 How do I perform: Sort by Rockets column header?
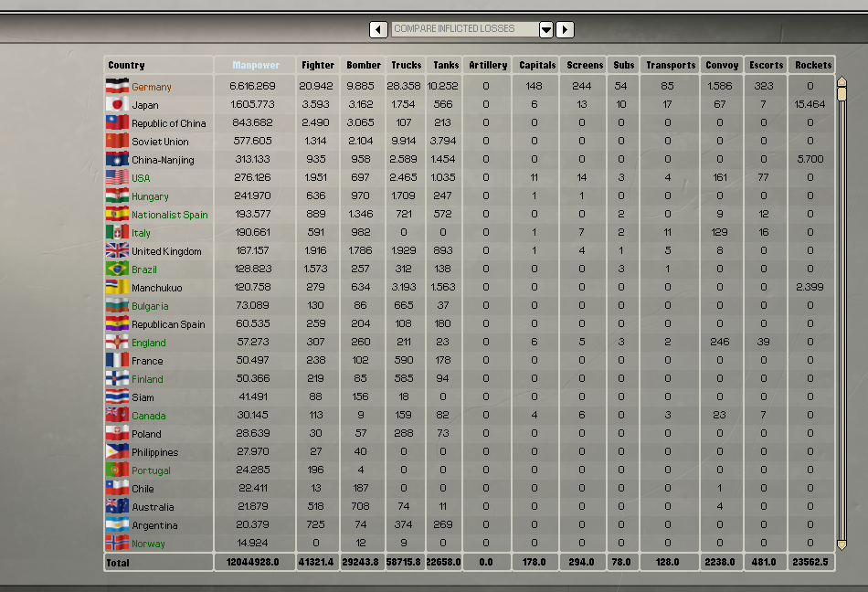tap(812, 65)
